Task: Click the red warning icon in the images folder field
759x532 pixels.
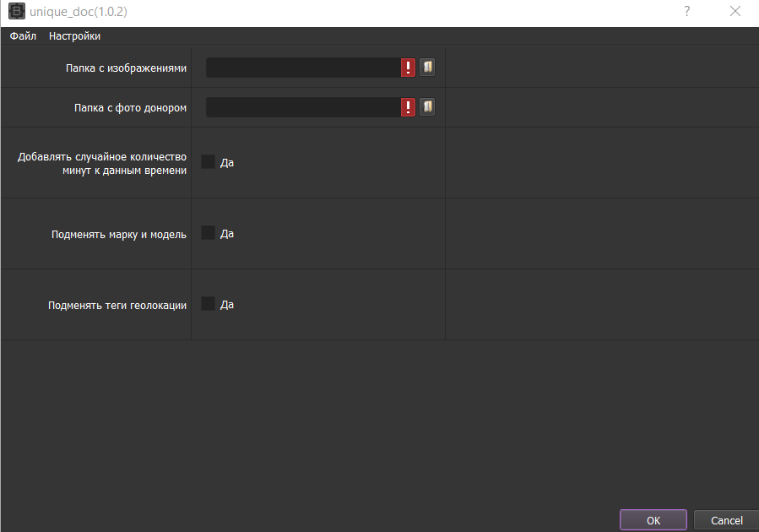Action: 408,68
